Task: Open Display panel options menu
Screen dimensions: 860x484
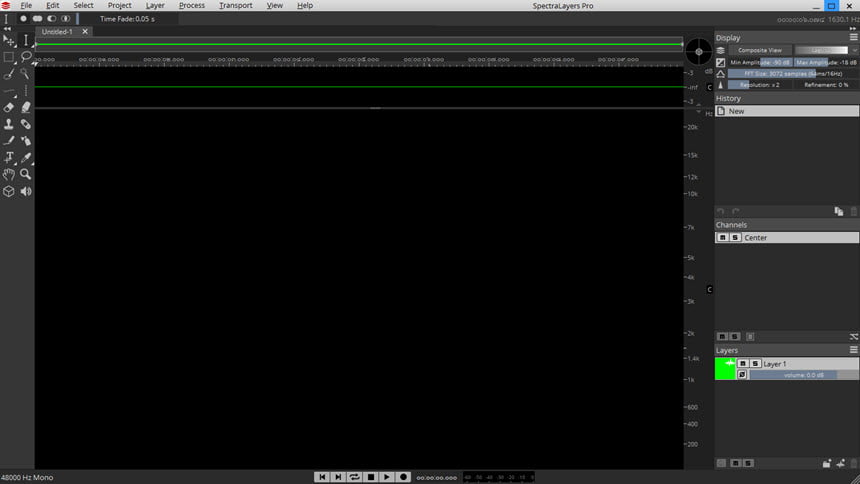Action: 853,37
